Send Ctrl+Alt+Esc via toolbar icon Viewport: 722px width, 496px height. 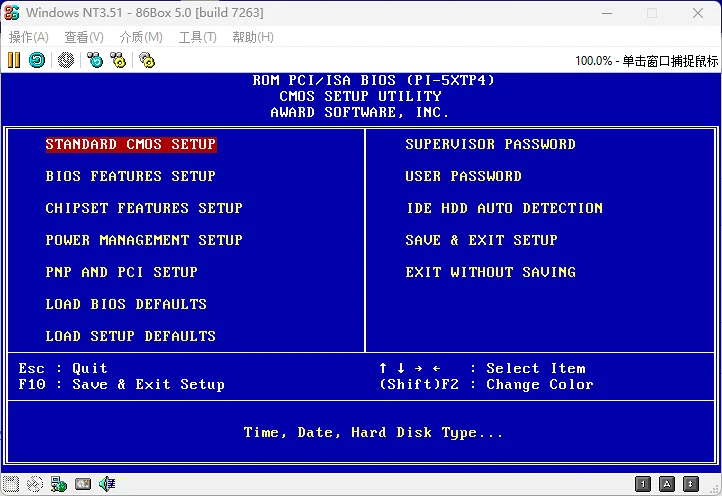click(119, 60)
